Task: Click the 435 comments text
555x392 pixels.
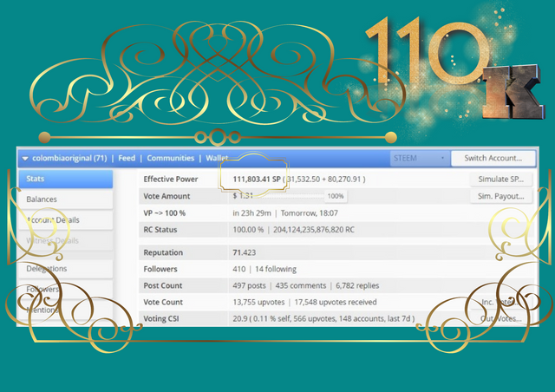Action: pos(301,286)
